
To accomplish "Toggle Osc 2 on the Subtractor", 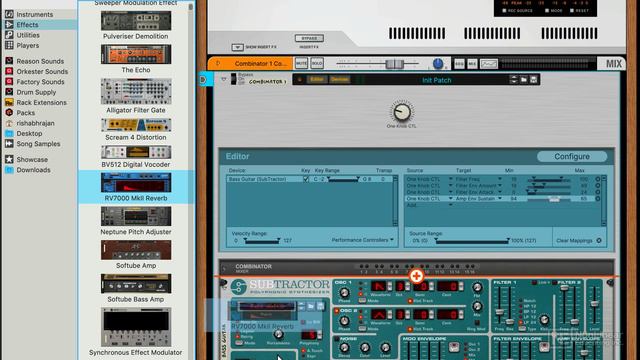I will click(x=337, y=311).
